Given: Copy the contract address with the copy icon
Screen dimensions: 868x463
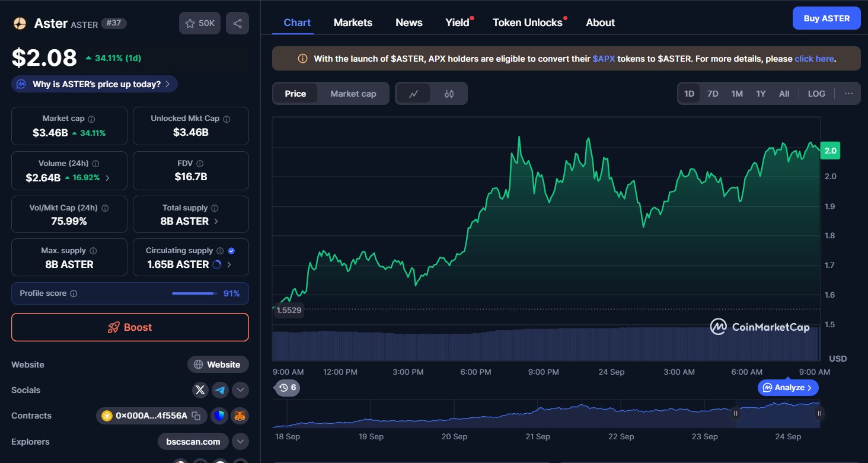Looking at the screenshot, I should [196, 416].
